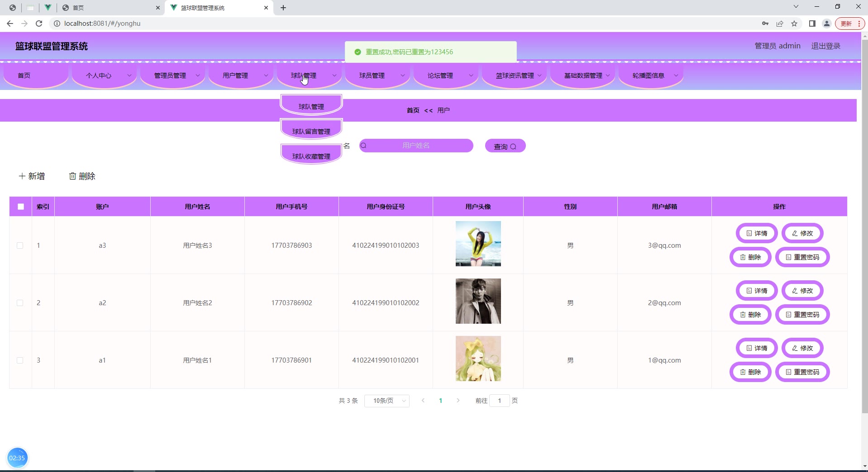Open the avatar image of user a1
868x472 pixels.
coord(478,359)
